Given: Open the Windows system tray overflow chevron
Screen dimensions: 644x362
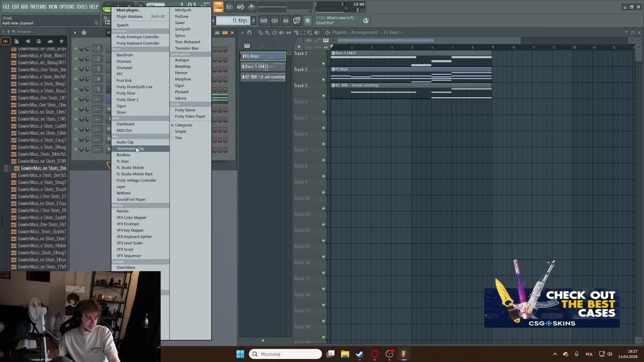Looking at the screenshot, I should point(555,354).
